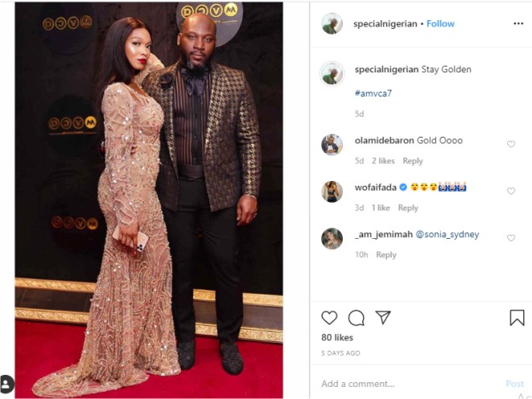Follow the specialnigerian account

(440, 23)
